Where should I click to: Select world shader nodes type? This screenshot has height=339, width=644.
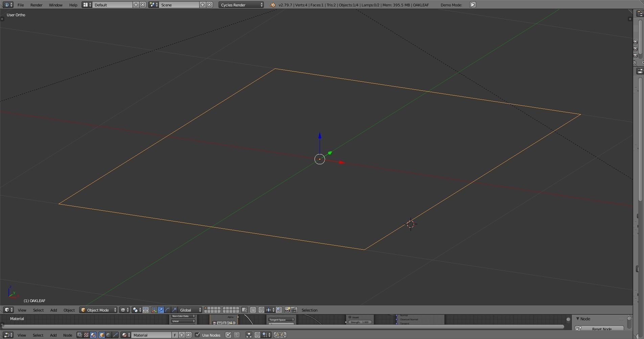tap(108, 335)
